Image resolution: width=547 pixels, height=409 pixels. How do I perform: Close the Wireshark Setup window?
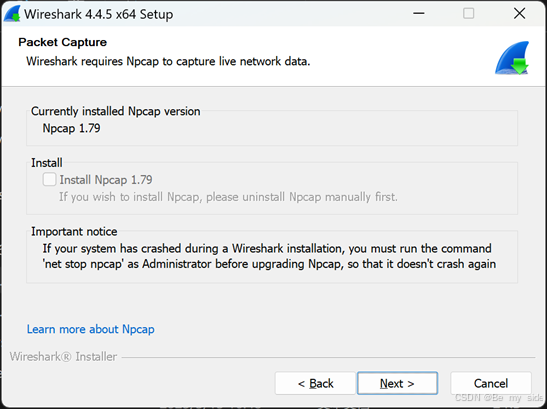point(519,14)
